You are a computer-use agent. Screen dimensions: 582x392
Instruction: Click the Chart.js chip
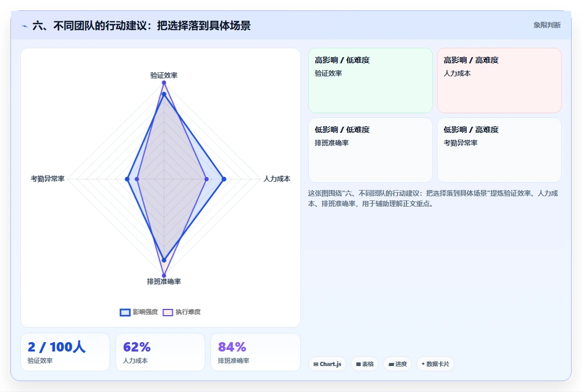(x=327, y=364)
